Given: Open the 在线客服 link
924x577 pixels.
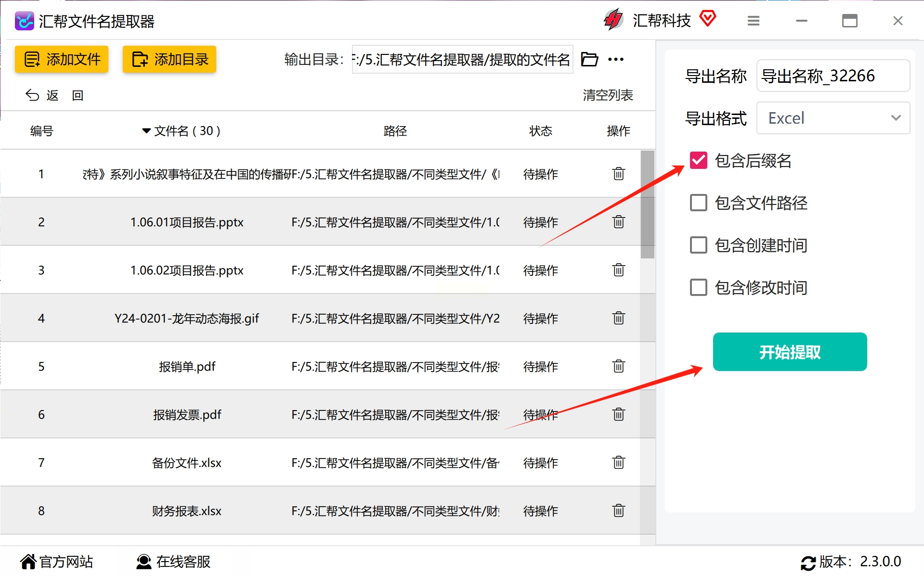Looking at the screenshot, I should [183, 562].
